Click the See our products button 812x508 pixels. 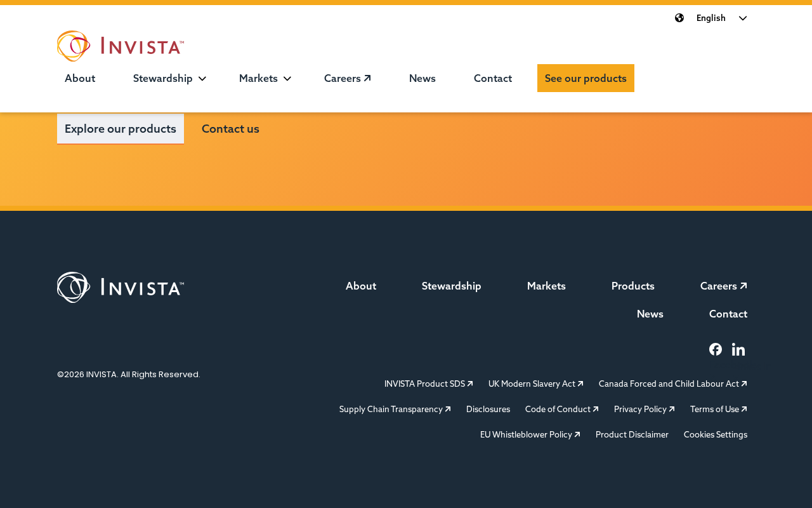pos(586,78)
